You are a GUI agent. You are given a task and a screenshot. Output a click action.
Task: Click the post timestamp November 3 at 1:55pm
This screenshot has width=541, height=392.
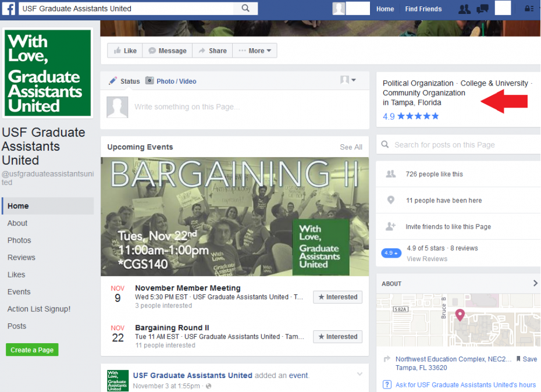click(166, 386)
